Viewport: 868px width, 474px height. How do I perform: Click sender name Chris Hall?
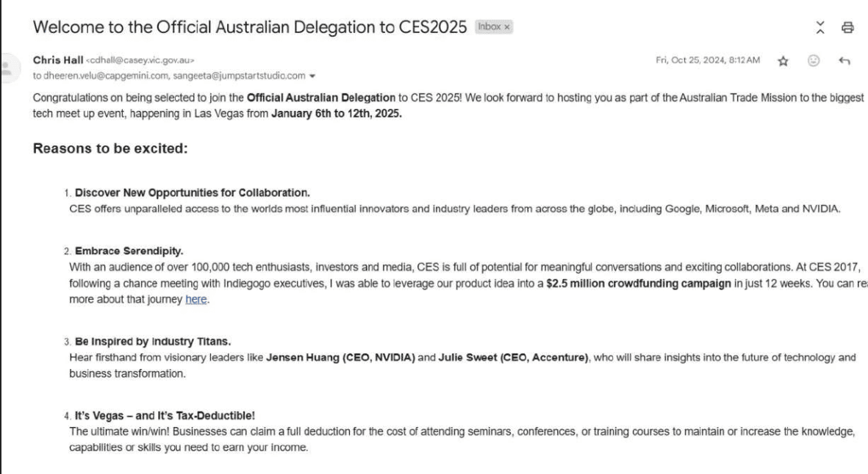click(58, 60)
